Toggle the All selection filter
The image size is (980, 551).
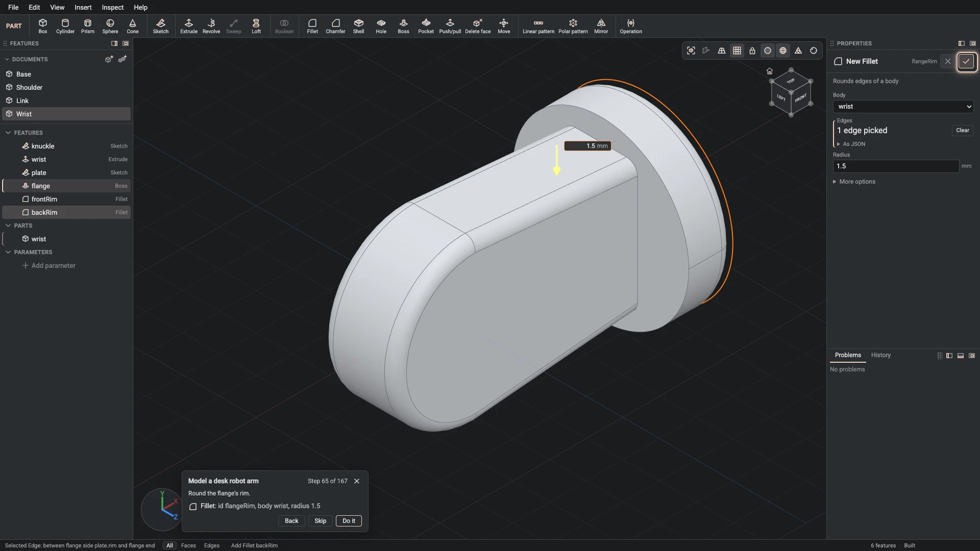tap(169, 545)
